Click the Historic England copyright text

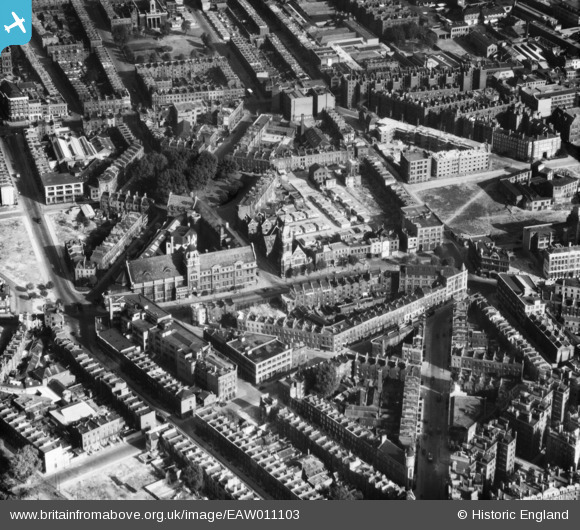tap(513, 515)
